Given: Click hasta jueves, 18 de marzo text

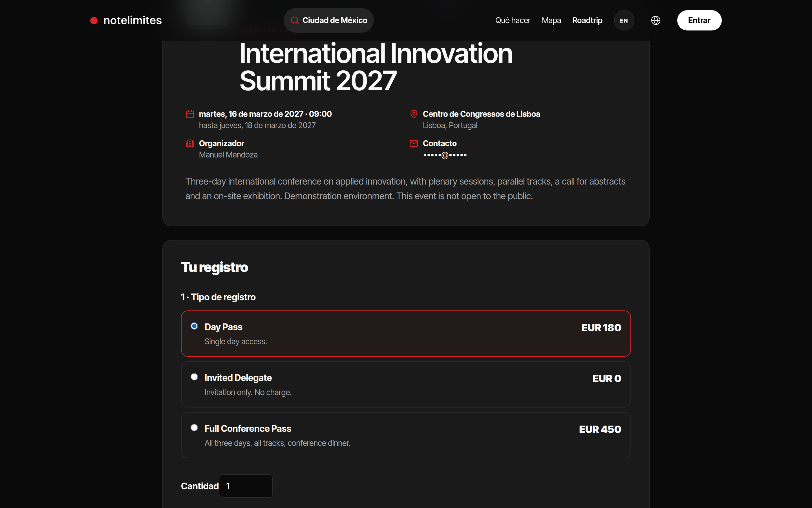Looking at the screenshot, I should (x=257, y=125).
